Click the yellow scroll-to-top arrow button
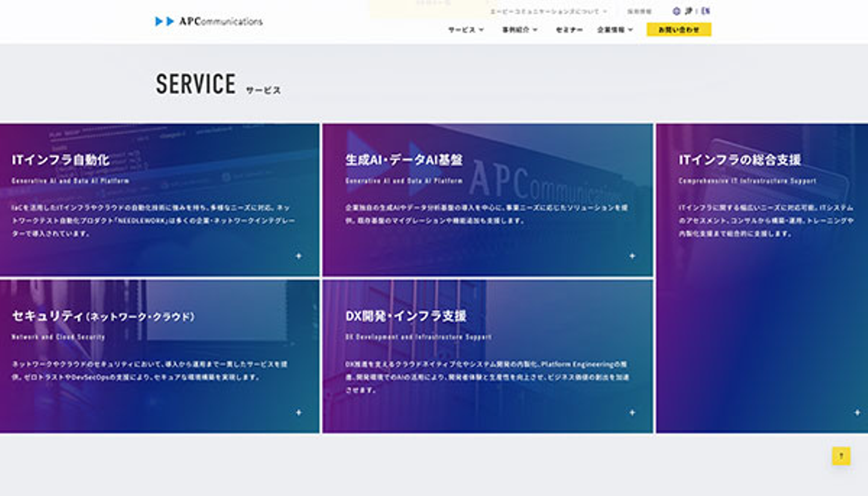This screenshot has height=496, width=868. click(841, 456)
